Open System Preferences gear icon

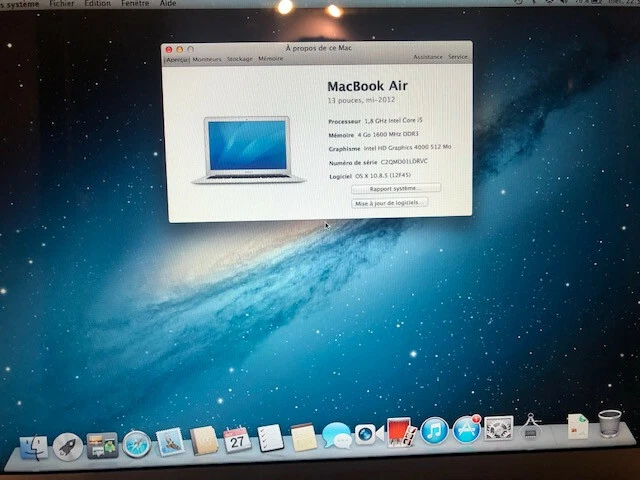click(498, 428)
